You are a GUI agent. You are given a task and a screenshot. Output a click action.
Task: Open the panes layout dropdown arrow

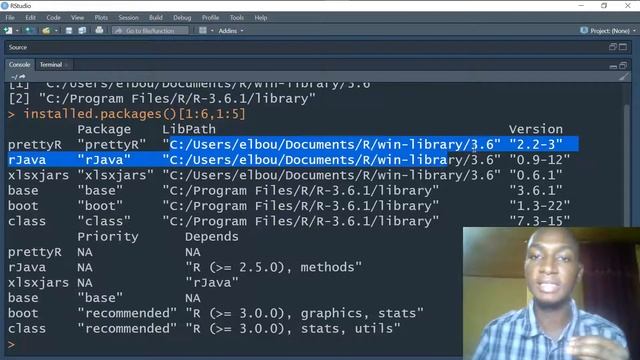(x=212, y=31)
